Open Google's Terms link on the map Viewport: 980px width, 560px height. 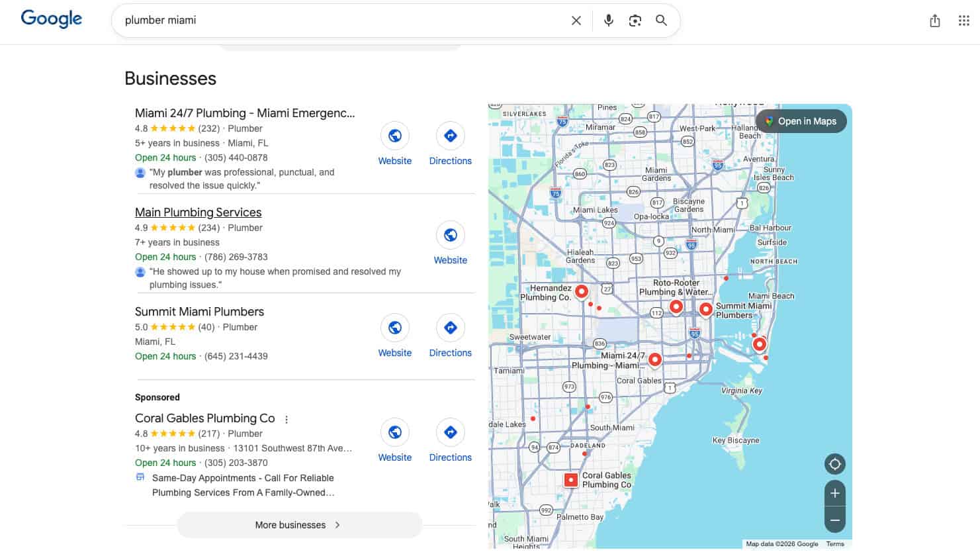pos(835,543)
